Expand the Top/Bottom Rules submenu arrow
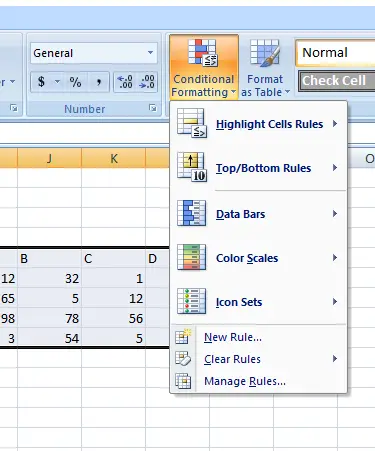Image resolution: width=375 pixels, height=451 pixels. tap(335, 168)
